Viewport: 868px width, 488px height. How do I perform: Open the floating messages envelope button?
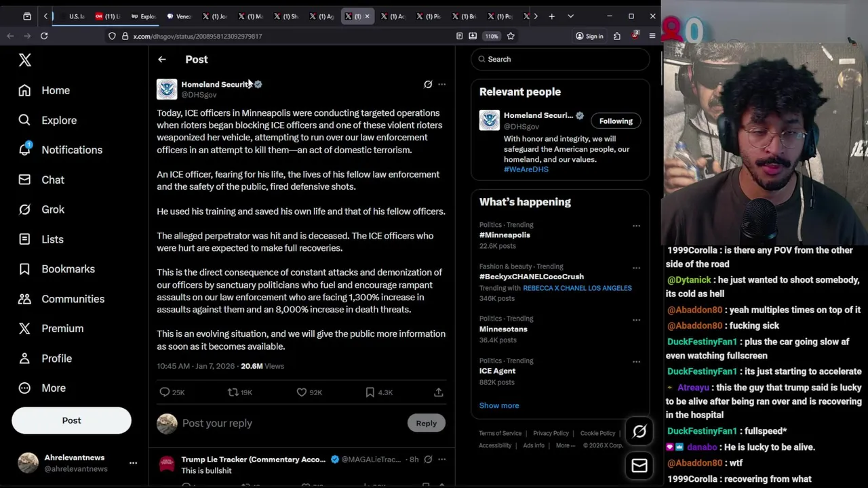coord(639,466)
